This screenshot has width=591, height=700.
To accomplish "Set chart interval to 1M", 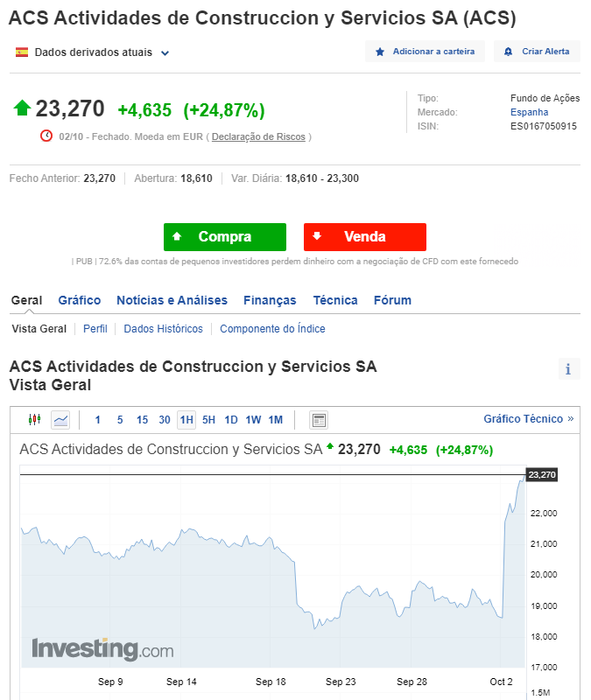I will tap(276, 420).
